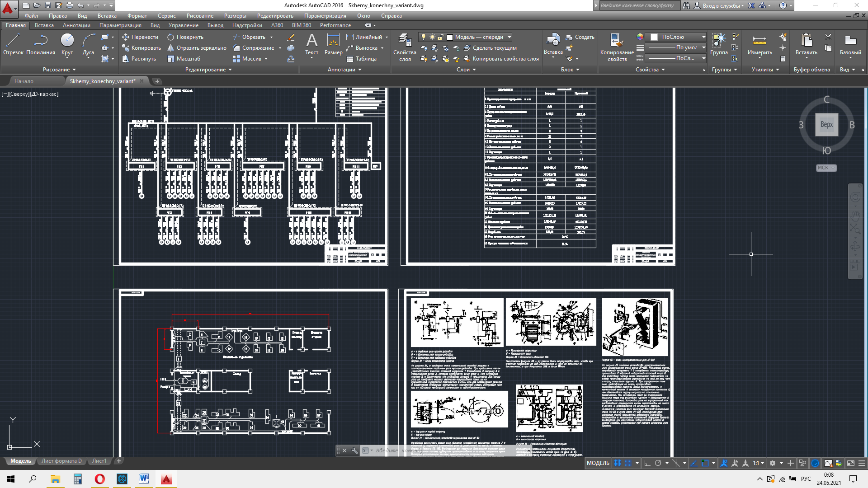Image resolution: width=868 pixels, height=488 pixels.
Task: Click the scissors Cut icon in clipboard panel
Action: click(828, 37)
